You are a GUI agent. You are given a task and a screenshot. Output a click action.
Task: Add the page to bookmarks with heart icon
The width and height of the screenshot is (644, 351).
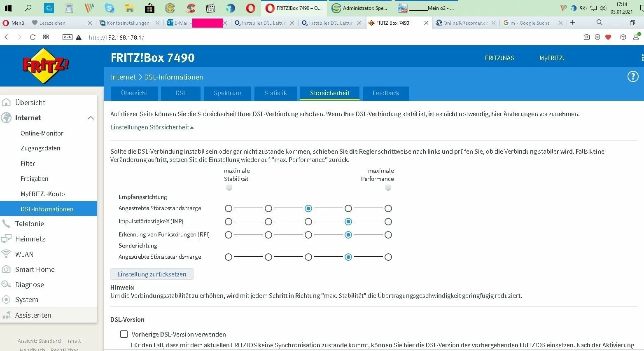tap(608, 37)
